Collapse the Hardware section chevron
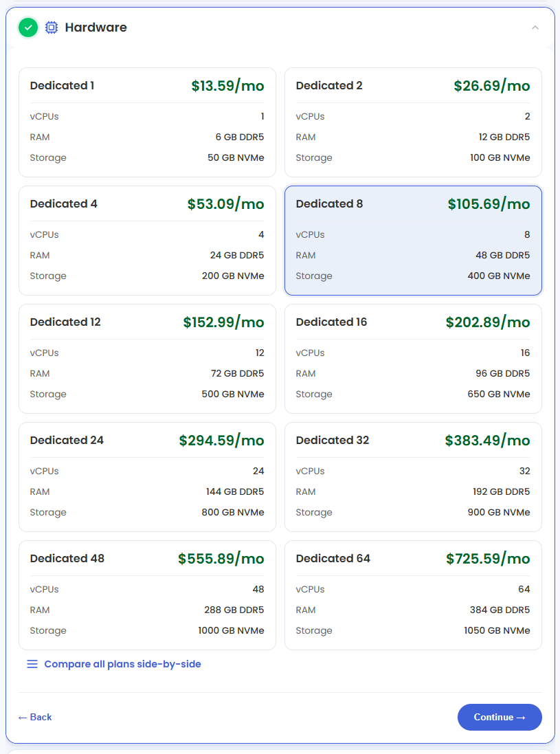 [535, 27]
